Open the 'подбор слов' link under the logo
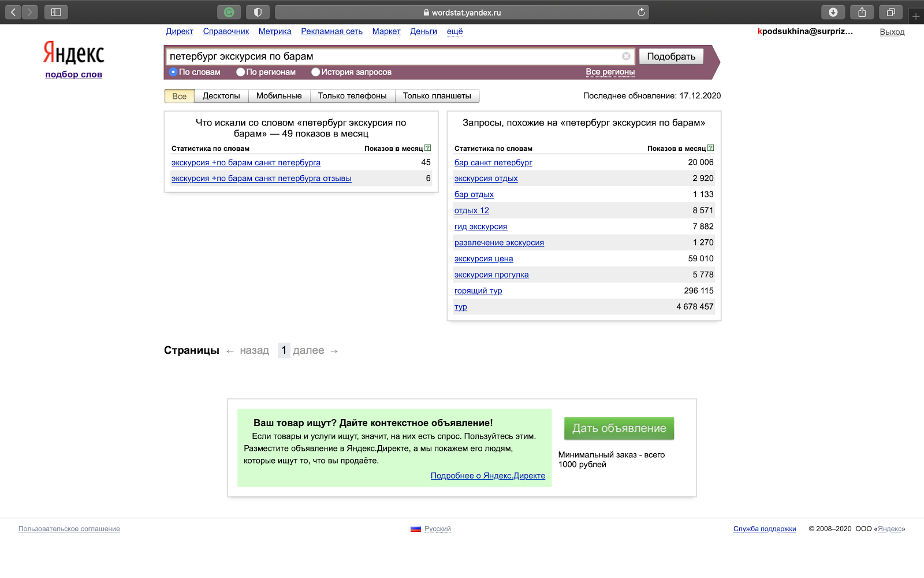This screenshot has height=578, width=924. pos(74,74)
